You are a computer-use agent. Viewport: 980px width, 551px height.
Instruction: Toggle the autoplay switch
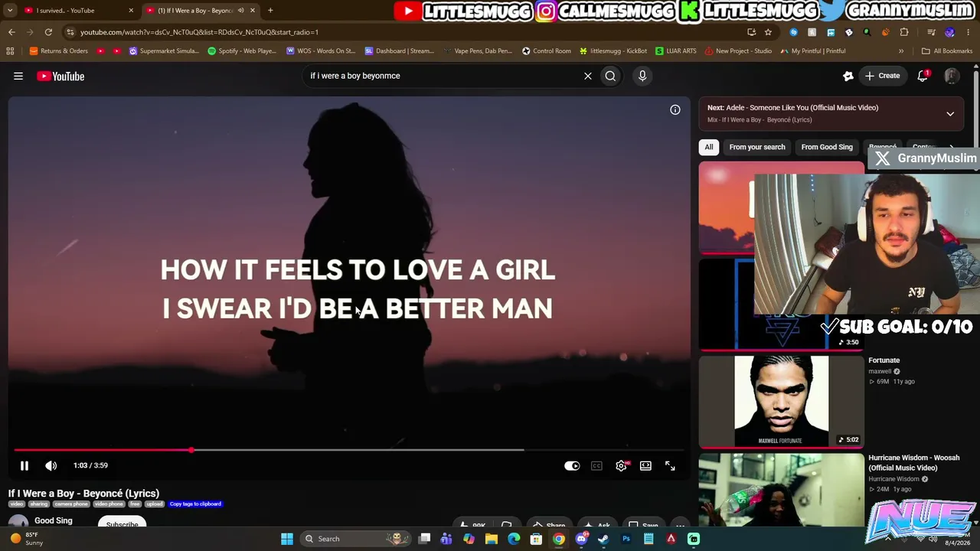point(572,465)
